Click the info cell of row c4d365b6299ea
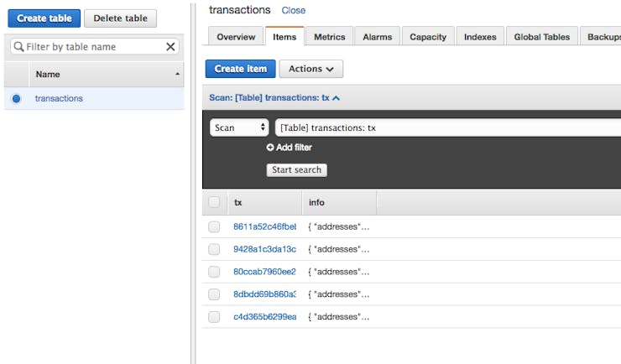This screenshot has width=621, height=364. 339,317
